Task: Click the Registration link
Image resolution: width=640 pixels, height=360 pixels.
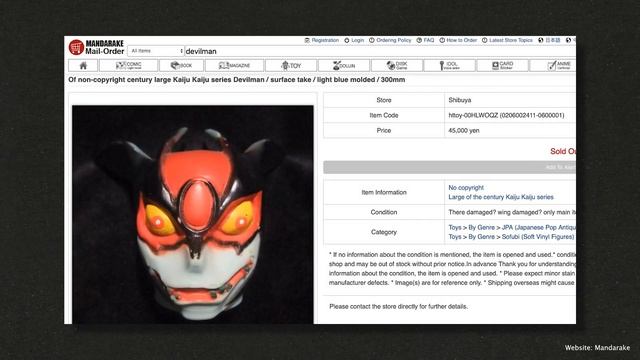Action: (322, 40)
